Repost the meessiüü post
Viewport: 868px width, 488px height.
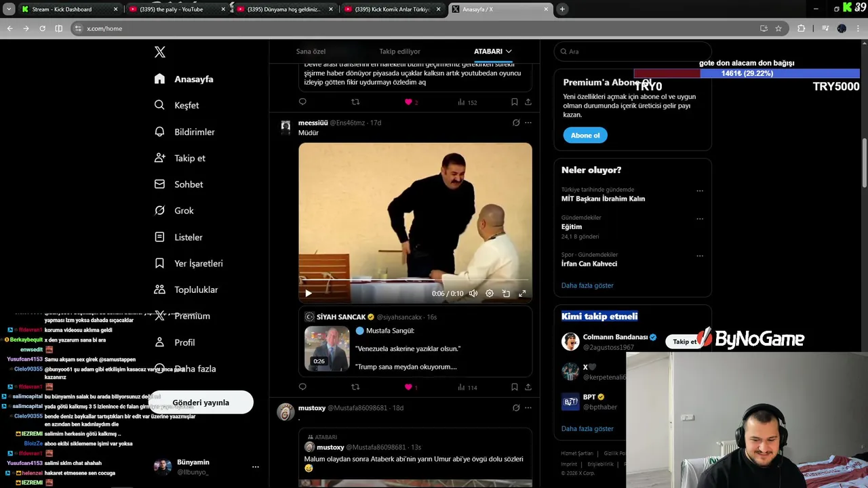[355, 387]
